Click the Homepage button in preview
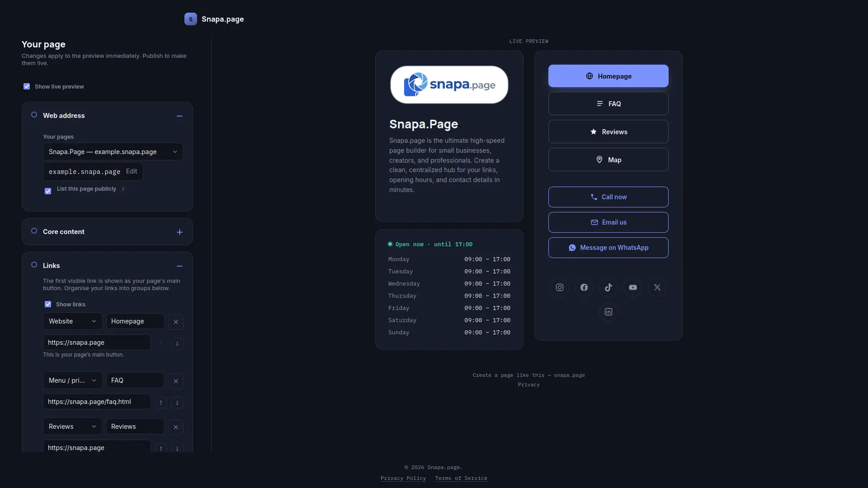Viewport: 868px width, 488px height. tap(609, 76)
